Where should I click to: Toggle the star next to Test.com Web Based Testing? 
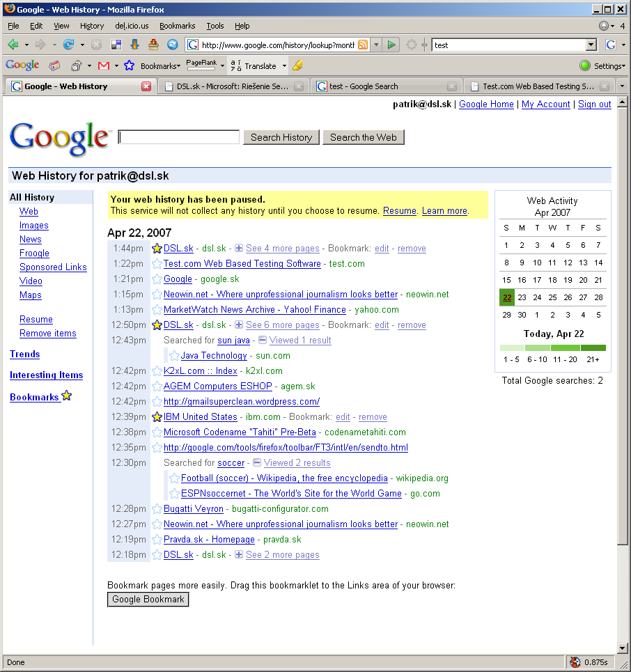pyautogui.click(x=157, y=263)
